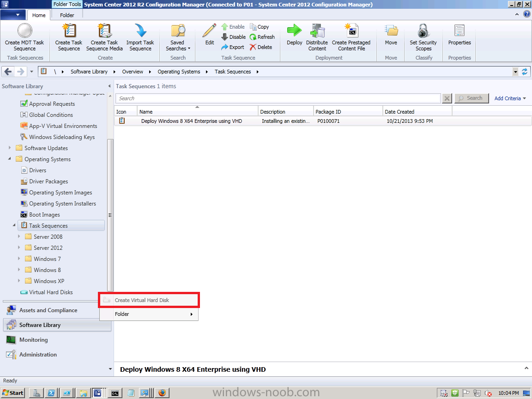The height and width of the screenshot is (399, 532).
Task: Sort by Package ID column header
Action: pyautogui.click(x=348, y=112)
